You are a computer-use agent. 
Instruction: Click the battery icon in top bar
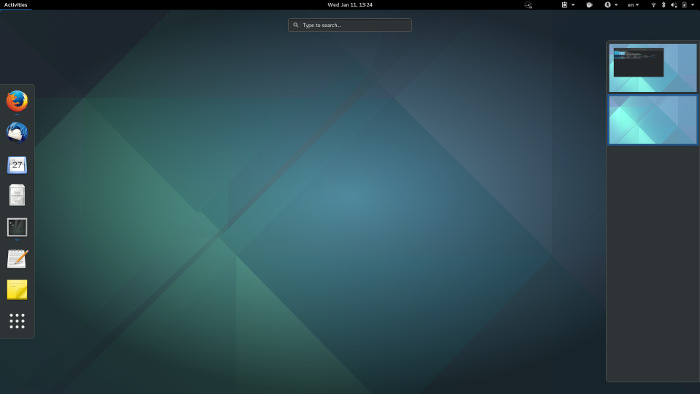(x=684, y=5)
